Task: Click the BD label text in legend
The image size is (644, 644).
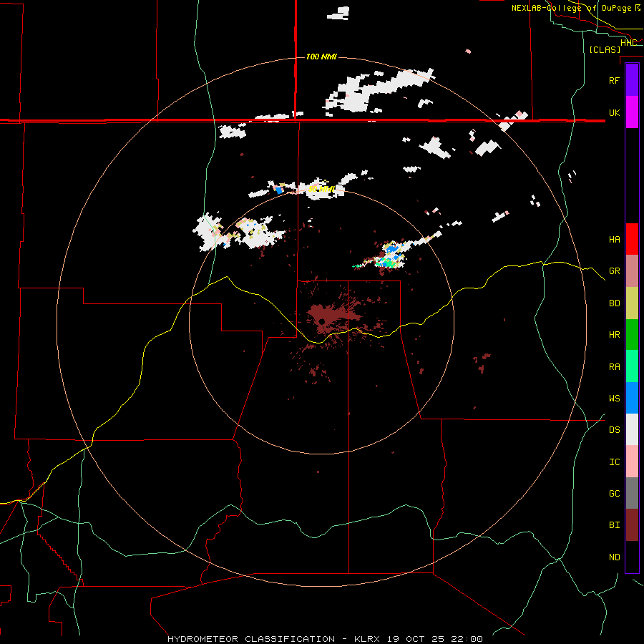Action: coord(614,303)
